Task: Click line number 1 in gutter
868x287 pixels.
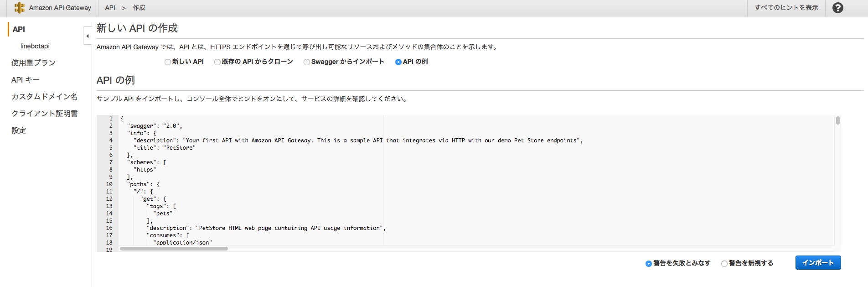Action: 111,119
